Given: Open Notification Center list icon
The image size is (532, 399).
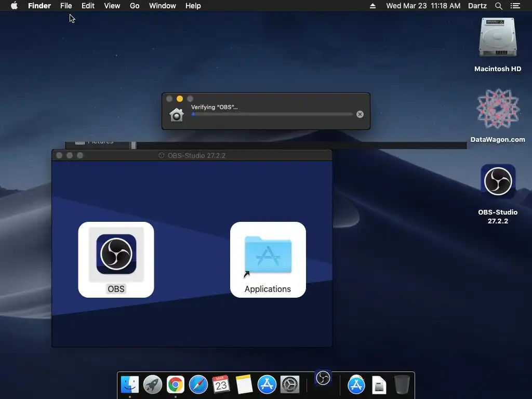Looking at the screenshot, I should [x=515, y=6].
